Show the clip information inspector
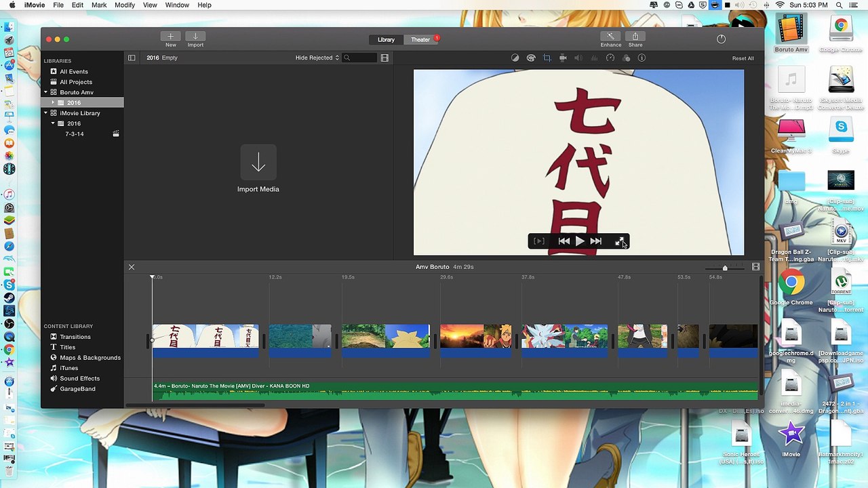Screen dimensions: 868x488 pos(642,58)
